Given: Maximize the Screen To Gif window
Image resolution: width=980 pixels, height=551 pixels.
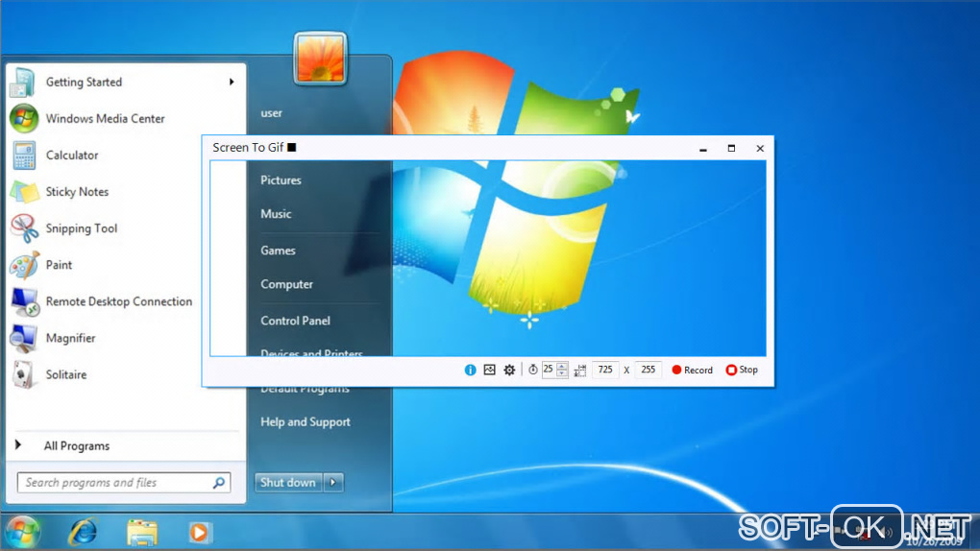Looking at the screenshot, I should (731, 149).
